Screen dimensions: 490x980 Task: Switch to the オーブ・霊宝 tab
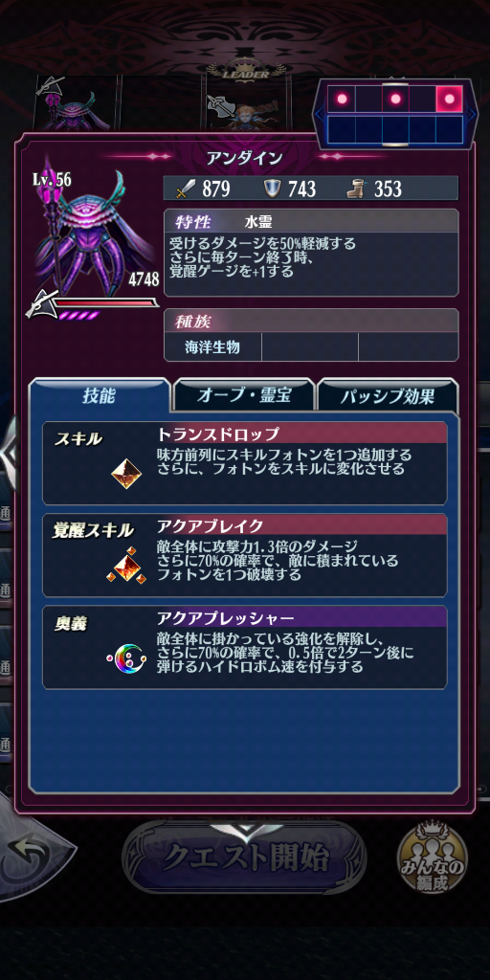click(244, 396)
